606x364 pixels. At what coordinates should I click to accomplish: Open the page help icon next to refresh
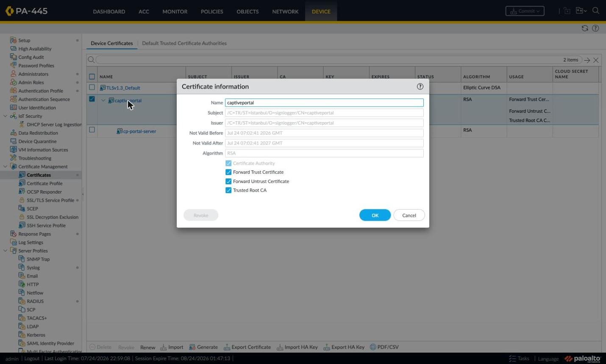595,28
